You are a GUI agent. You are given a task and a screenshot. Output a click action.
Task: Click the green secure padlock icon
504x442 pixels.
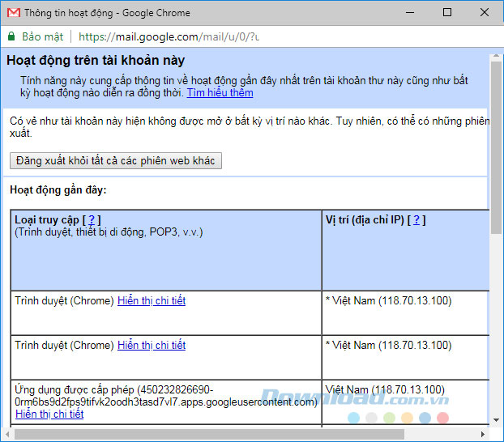click(x=11, y=36)
